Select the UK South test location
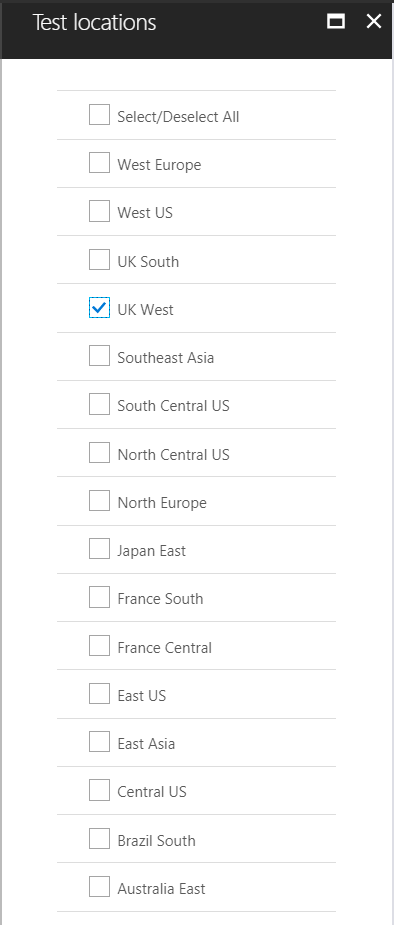This screenshot has height=925, width=394. (x=99, y=259)
